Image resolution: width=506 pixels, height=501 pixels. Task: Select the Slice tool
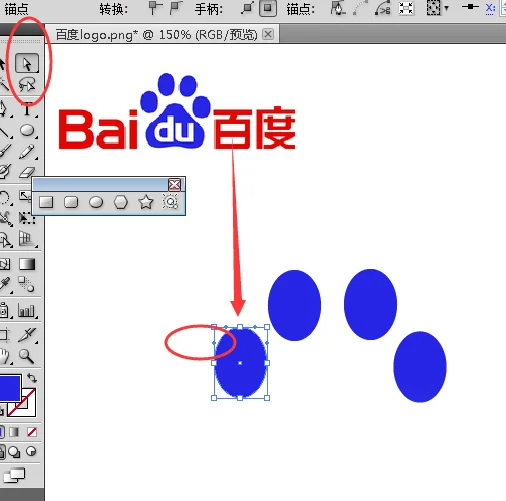[x=27, y=335]
